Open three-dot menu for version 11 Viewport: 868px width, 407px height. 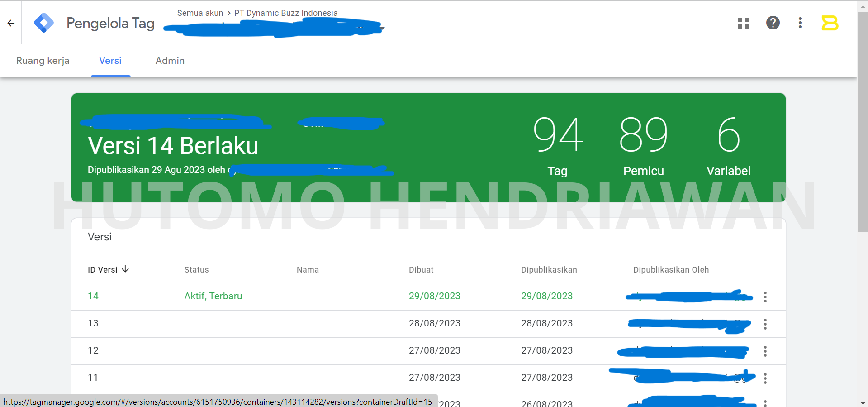pos(765,378)
